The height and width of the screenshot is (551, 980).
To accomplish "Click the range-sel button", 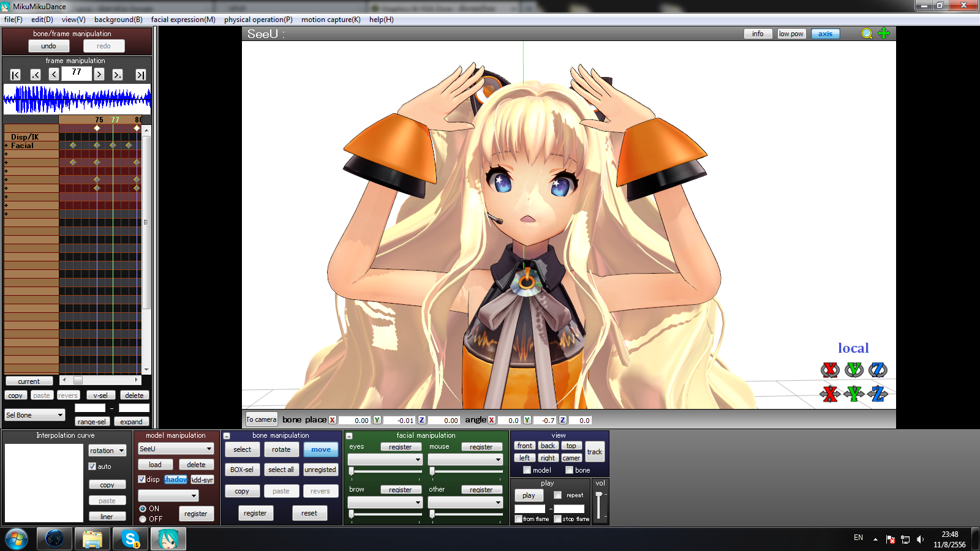I will coord(92,421).
